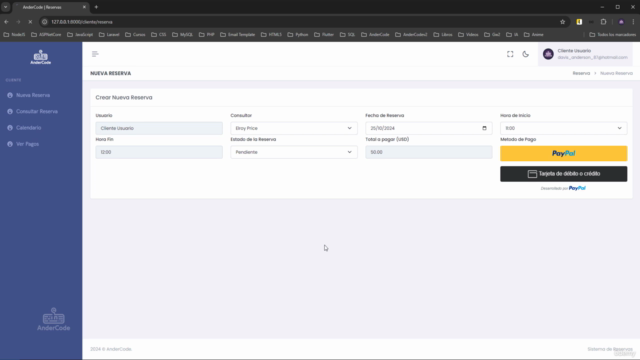Click the Usuario field with Cliente Usuario
The image size is (640, 360).
pyautogui.click(x=159, y=128)
